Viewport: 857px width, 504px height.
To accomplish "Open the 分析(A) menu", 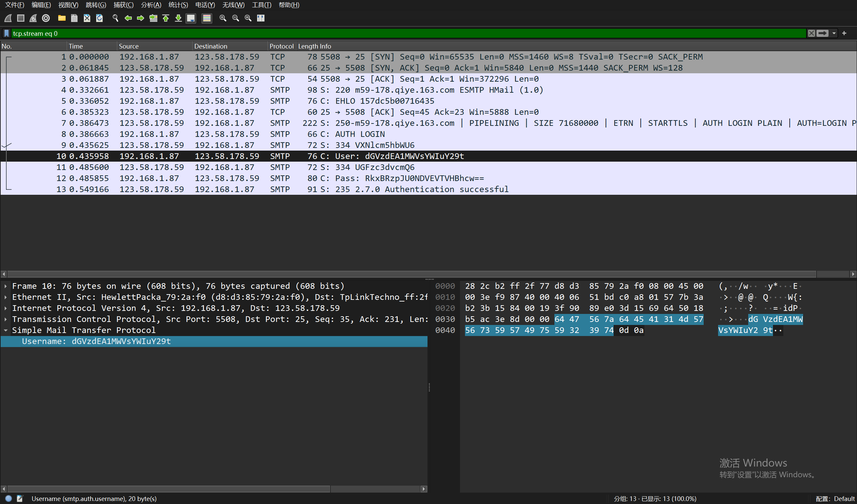I will click(151, 5).
